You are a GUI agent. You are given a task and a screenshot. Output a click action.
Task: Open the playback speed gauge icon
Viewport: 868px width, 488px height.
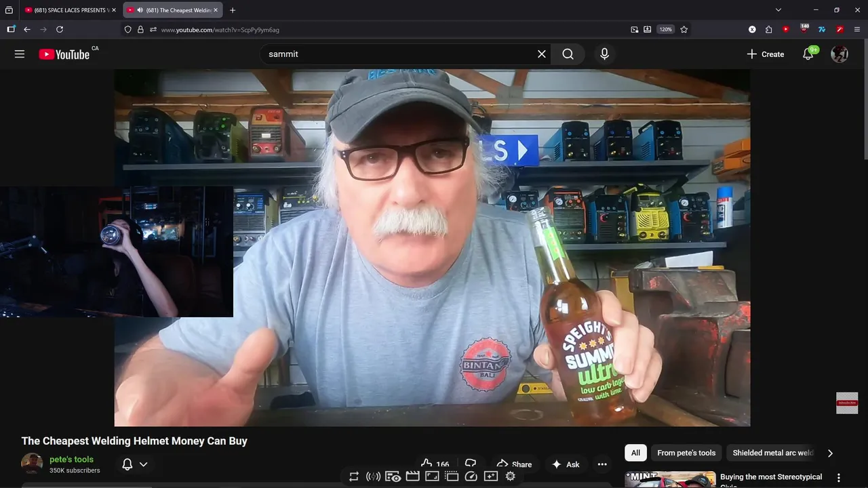pyautogui.click(x=471, y=476)
